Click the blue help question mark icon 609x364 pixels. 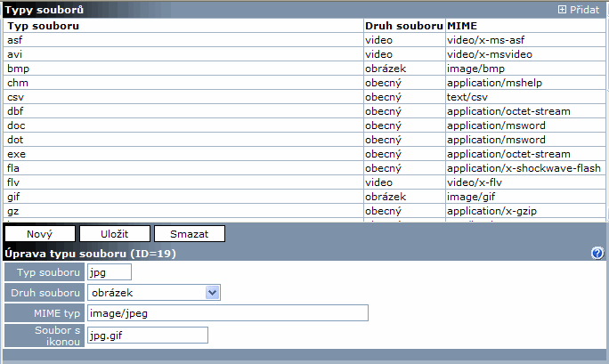coord(597,254)
